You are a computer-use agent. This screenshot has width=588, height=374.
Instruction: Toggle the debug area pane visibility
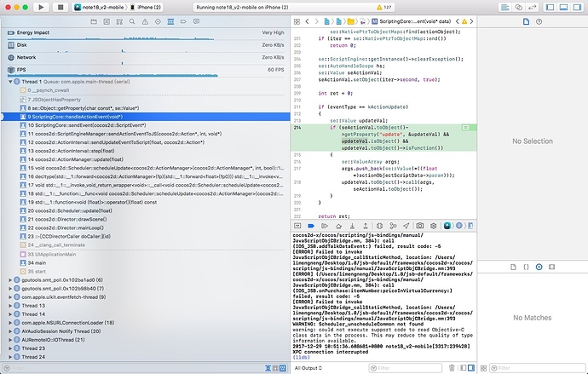pyautogui.click(x=563, y=7)
